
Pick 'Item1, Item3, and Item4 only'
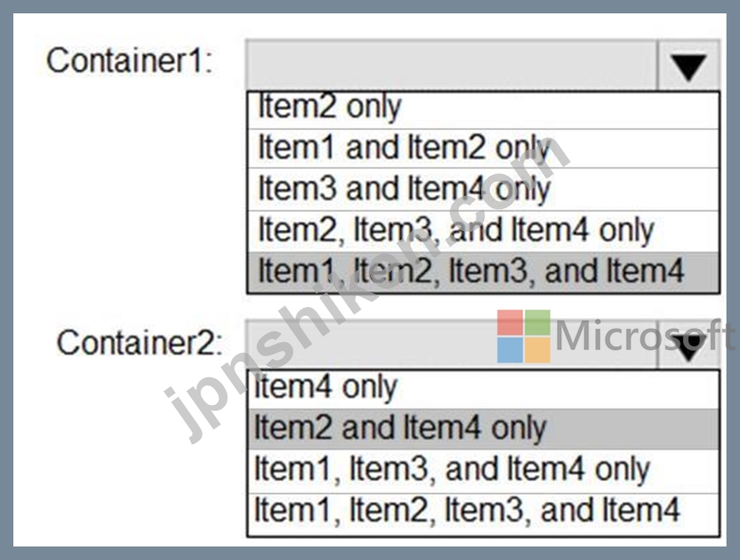483,471
